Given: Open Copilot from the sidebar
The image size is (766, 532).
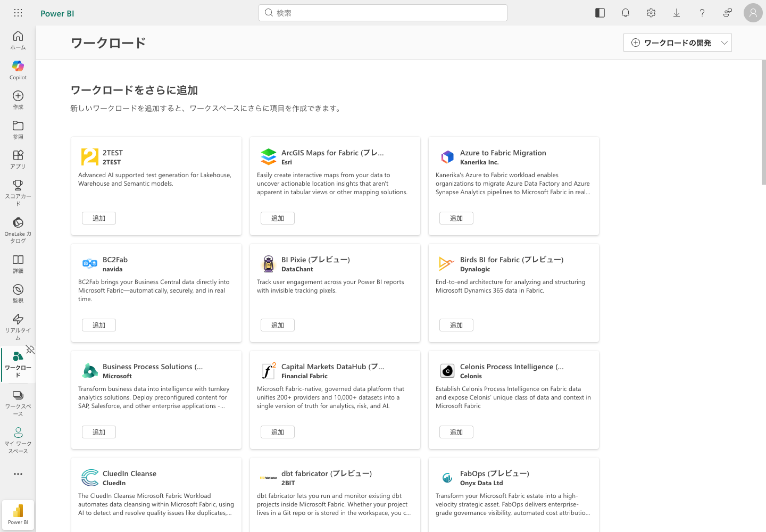Looking at the screenshot, I should click(x=18, y=70).
